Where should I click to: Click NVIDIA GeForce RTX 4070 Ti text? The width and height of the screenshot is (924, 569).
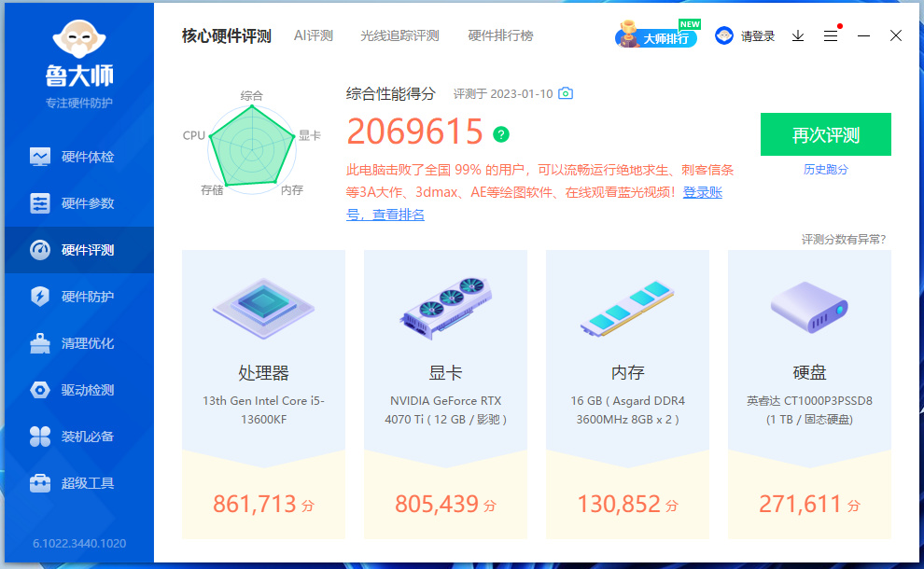(x=445, y=410)
